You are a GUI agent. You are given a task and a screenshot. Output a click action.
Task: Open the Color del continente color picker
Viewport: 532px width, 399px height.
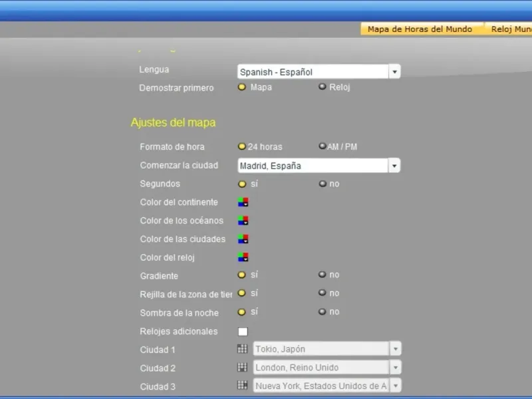(243, 202)
